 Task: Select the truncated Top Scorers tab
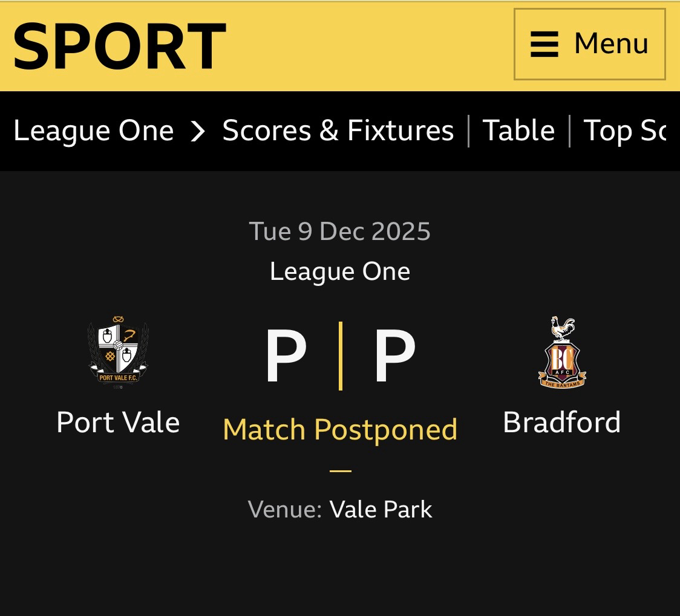pos(624,131)
